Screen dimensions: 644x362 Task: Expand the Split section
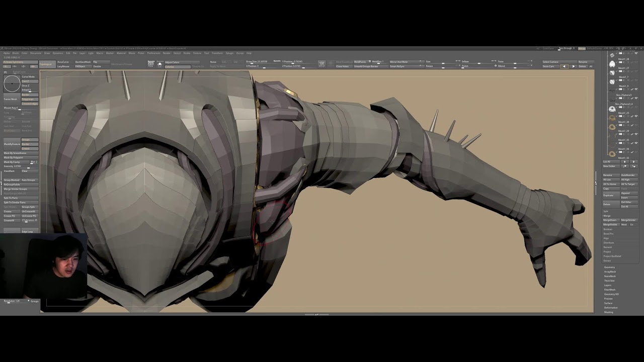pos(606,211)
